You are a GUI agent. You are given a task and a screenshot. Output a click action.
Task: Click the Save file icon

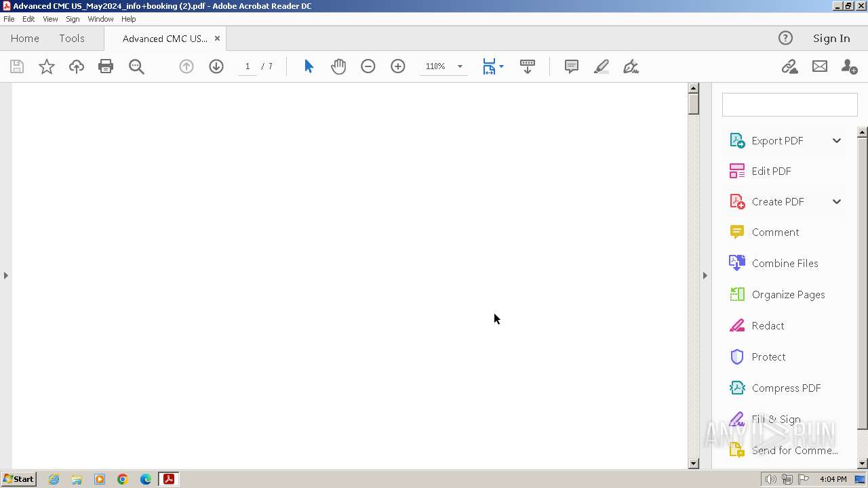17,66
